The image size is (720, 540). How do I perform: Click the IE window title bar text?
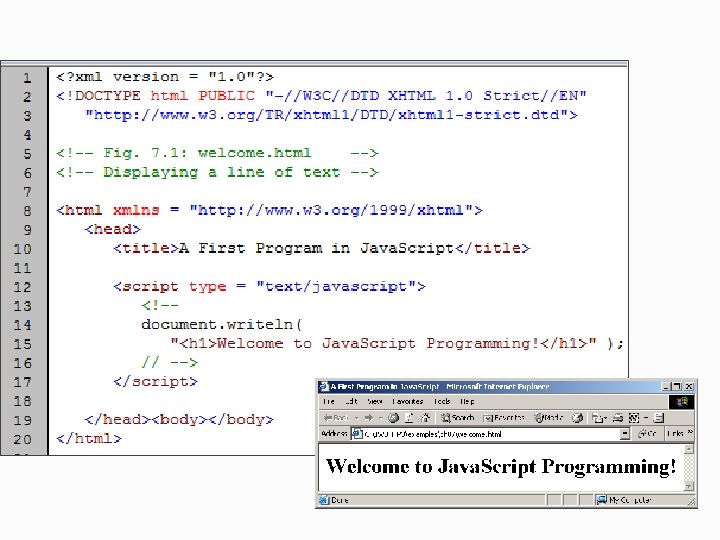(439, 387)
